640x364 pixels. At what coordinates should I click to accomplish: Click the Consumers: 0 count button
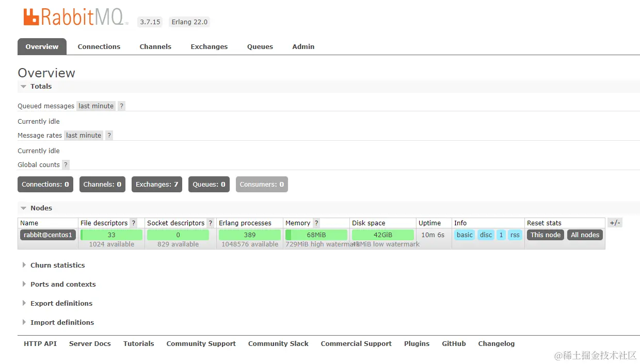coord(262,185)
